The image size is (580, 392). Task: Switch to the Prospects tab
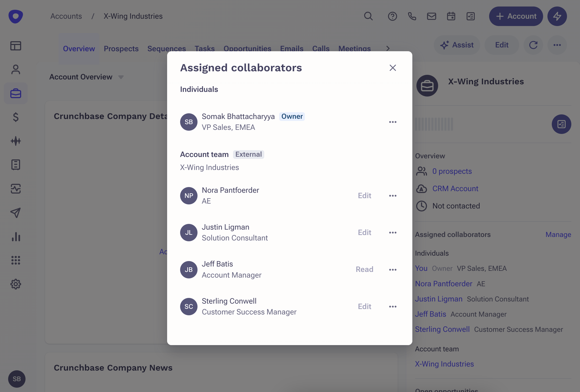(121, 49)
